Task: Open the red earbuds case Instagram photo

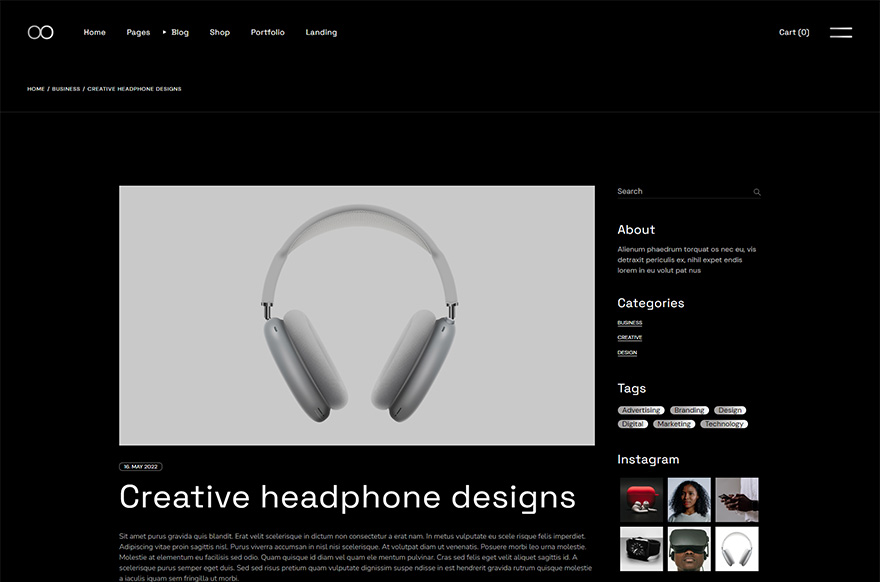Action: pos(641,499)
